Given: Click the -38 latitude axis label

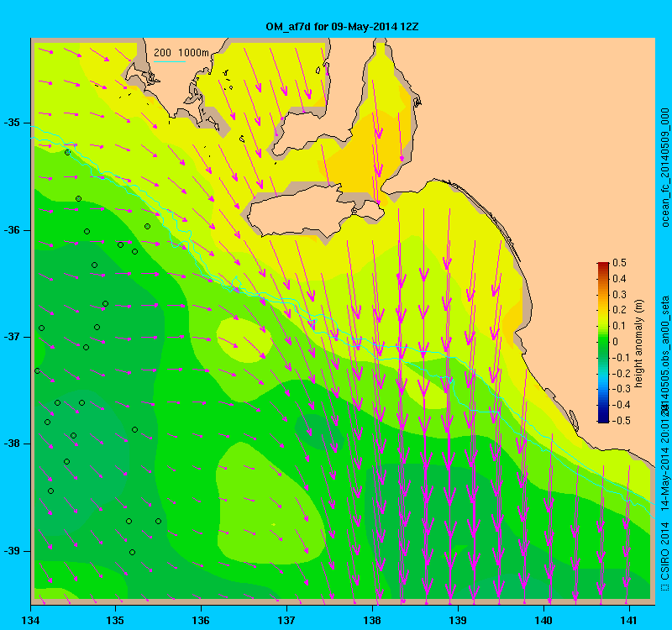Looking at the screenshot, I should 12,444.
